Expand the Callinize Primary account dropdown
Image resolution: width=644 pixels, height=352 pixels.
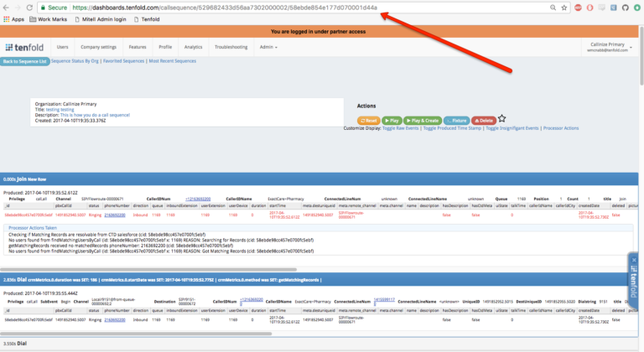(x=610, y=47)
